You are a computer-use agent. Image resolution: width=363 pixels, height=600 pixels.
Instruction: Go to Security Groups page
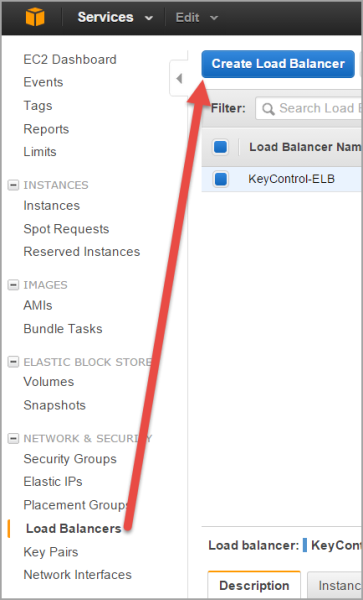70,459
